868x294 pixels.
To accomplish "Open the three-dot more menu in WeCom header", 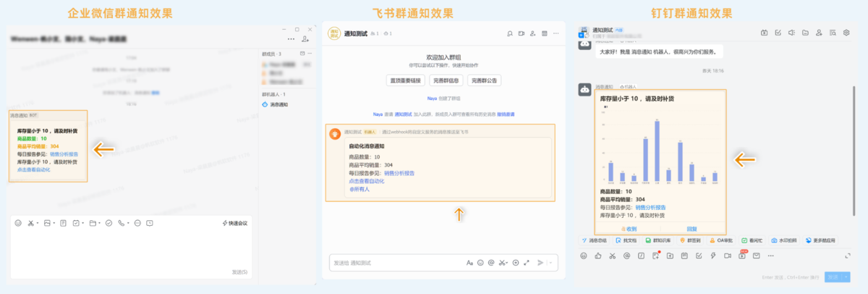I will [291, 38].
